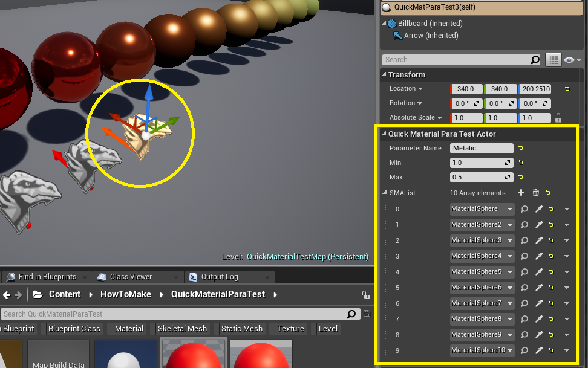Screen dimensions: 588x368
Task: Collapse the Transform section
Action: pyautogui.click(x=384, y=74)
